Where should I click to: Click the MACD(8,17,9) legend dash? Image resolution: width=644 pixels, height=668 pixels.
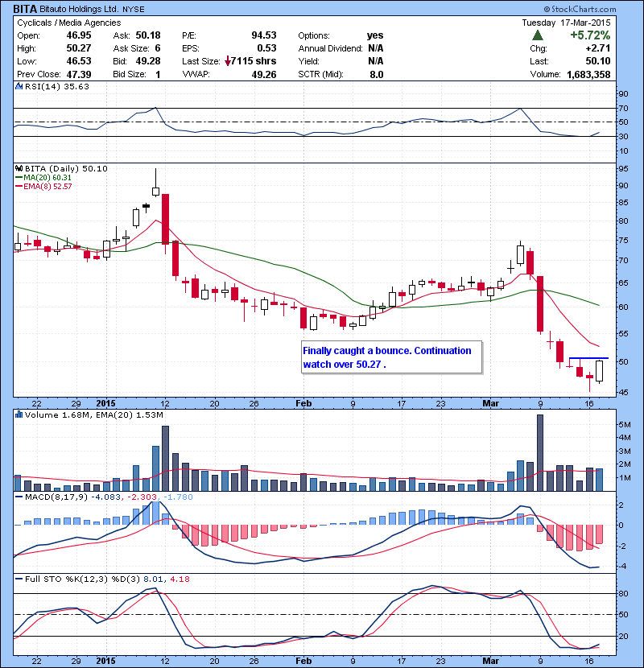[x=19, y=497]
